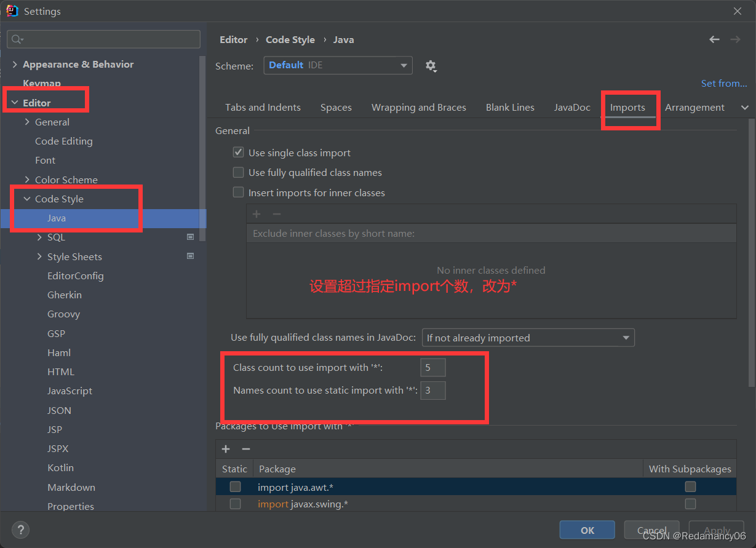The width and height of the screenshot is (756, 548).
Task: Click the OK button
Action: 587,530
